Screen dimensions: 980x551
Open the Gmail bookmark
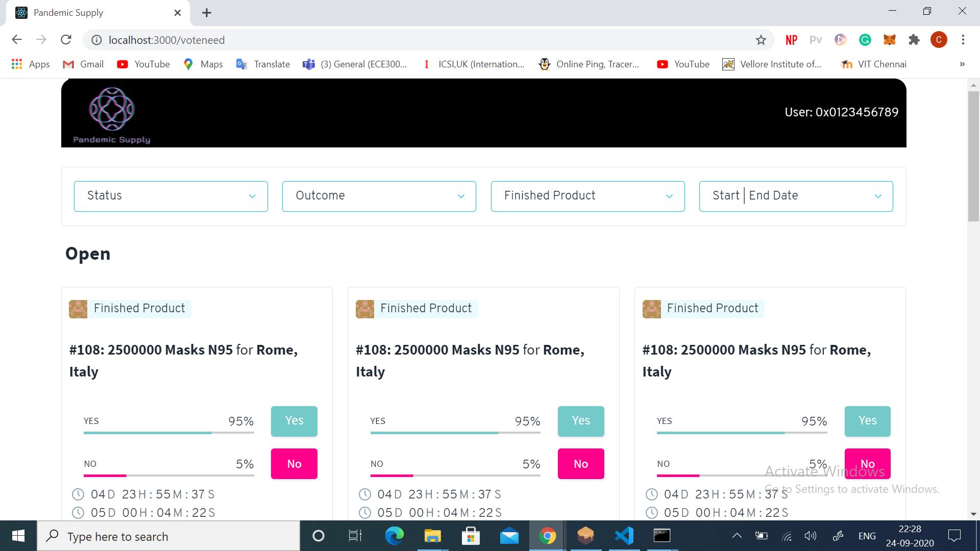83,64
